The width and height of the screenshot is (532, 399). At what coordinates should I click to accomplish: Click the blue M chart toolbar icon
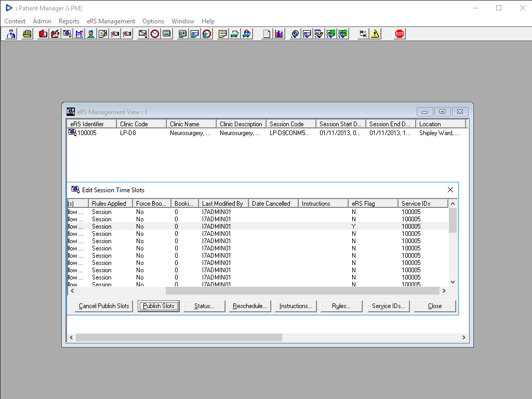coord(79,34)
